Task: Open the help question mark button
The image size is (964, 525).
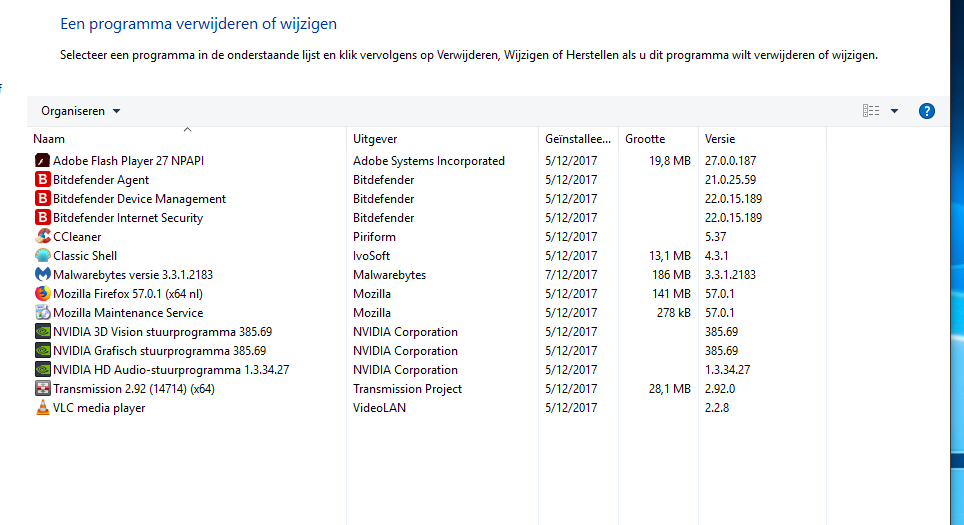Action: coord(926,111)
